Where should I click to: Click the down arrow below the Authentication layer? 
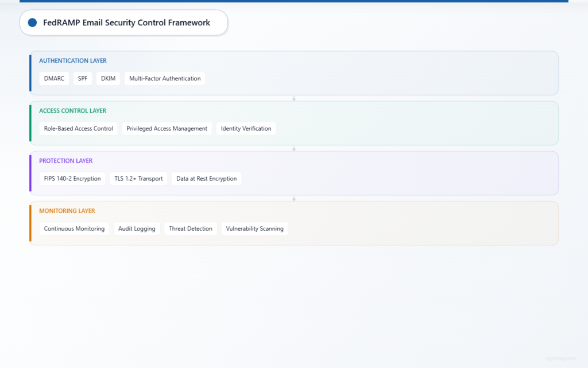(x=294, y=98)
